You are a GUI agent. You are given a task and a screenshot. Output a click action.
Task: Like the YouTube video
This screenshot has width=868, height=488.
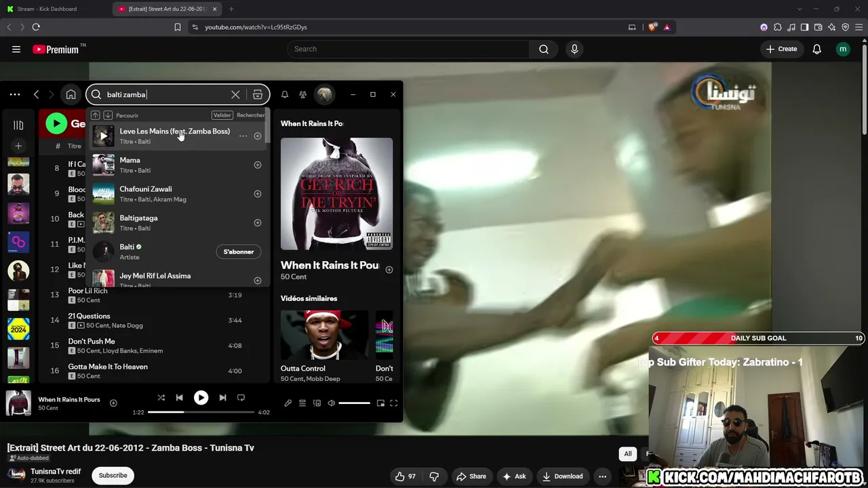pyautogui.click(x=406, y=476)
